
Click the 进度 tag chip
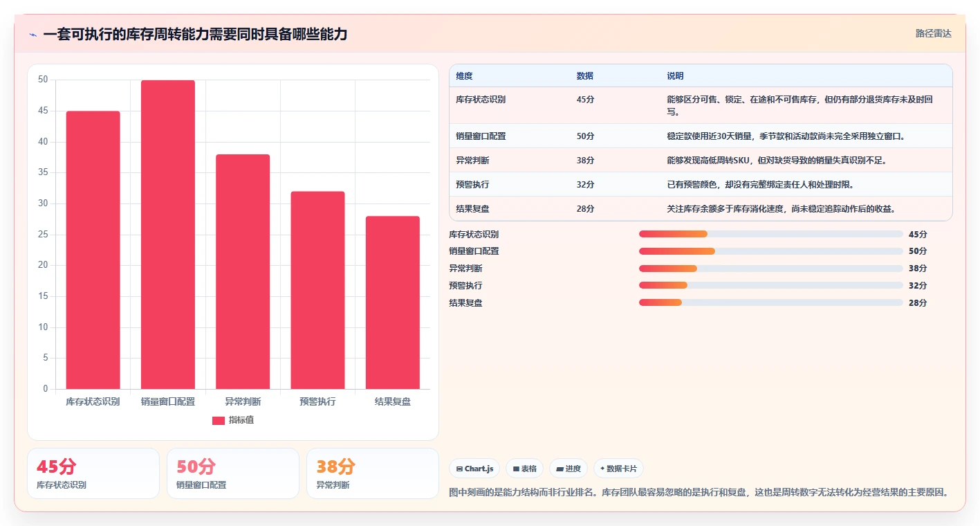pyautogui.click(x=568, y=469)
